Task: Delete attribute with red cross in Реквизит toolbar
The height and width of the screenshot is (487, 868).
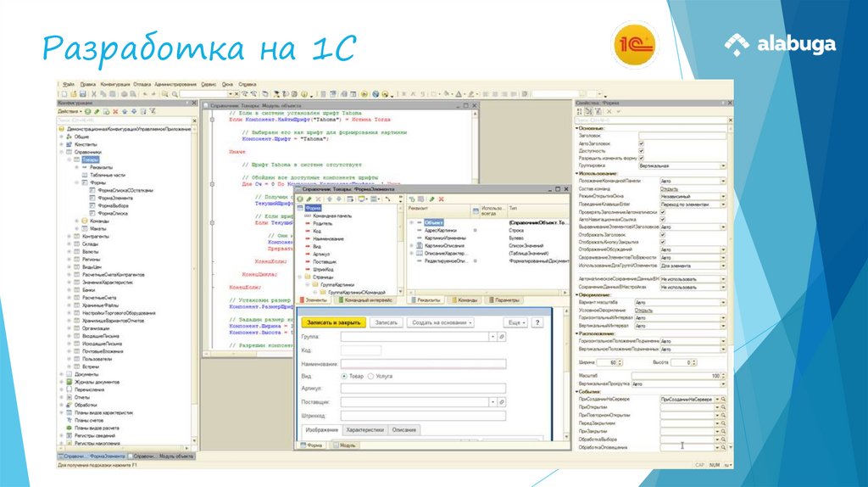Action: pyautogui.click(x=441, y=199)
